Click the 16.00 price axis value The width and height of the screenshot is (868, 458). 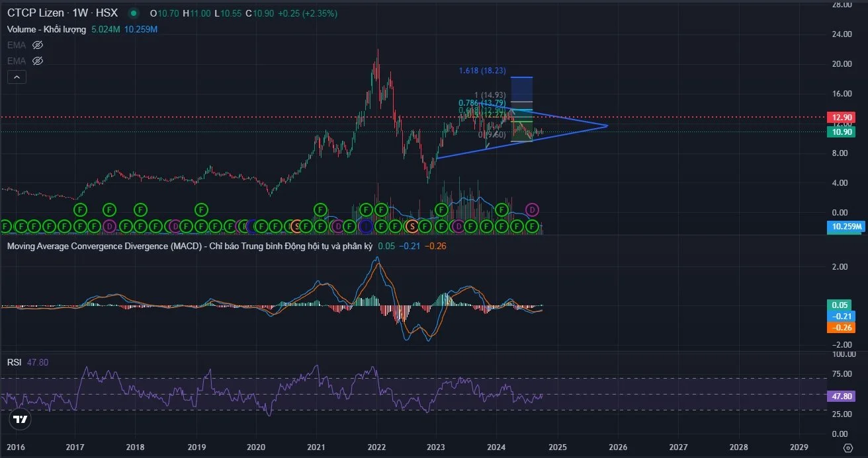(842, 94)
